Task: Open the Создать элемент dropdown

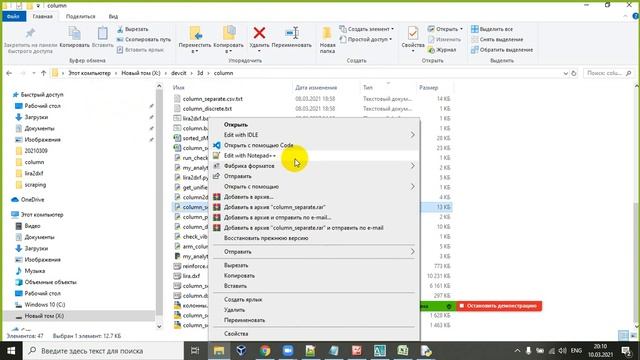Action: [367, 29]
